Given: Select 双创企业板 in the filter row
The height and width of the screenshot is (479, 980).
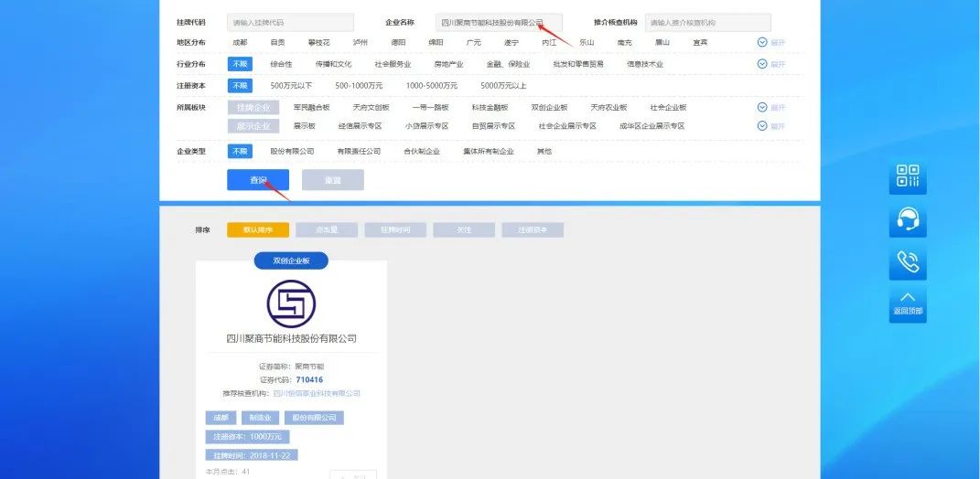Looking at the screenshot, I should tap(549, 108).
